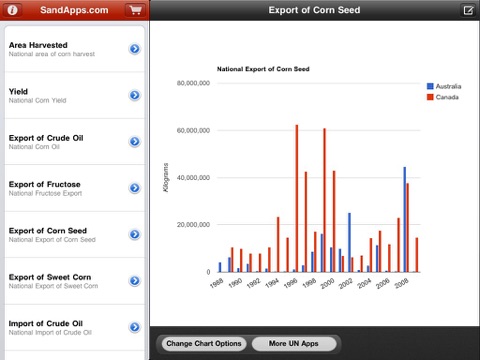Tap the compose/edit icon top right
The height and width of the screenshot is (360, 480).
point(468,10)
